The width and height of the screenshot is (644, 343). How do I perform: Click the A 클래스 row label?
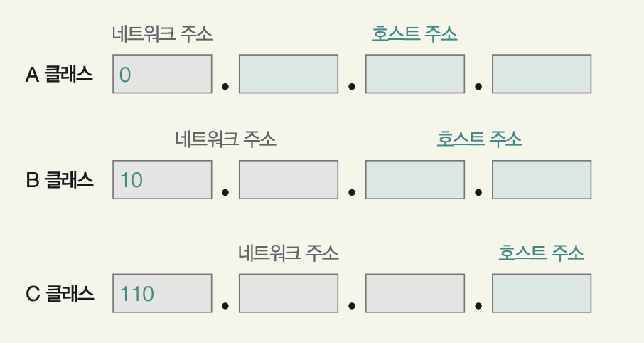click(59, 75)
